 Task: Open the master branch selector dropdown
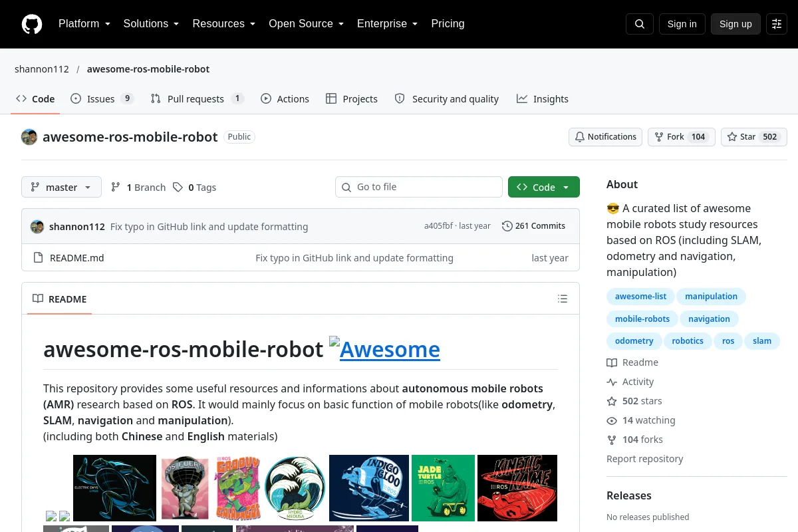click(x=61, y=188)
